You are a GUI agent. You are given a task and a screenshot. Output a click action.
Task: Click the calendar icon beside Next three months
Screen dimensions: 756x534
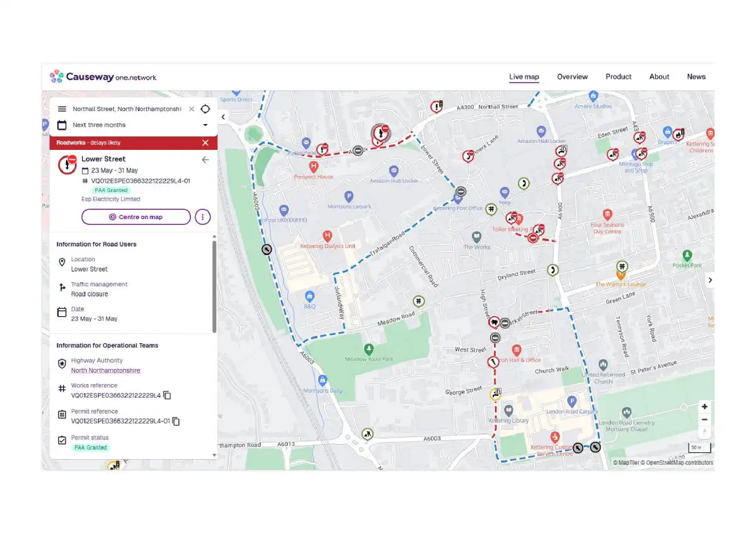pyautogui.click(x=62, y=125)
